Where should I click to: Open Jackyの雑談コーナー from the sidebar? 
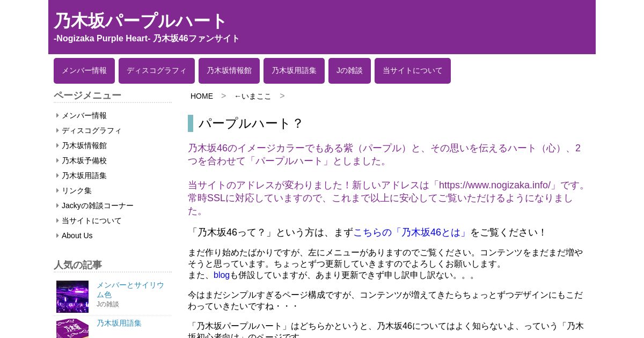(98, 205)
